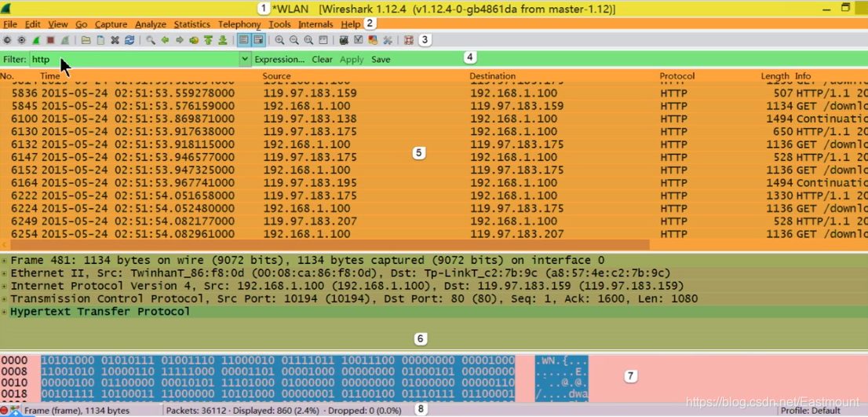Open a capture file via folder icon
The image size is (868, 417).
point(86,40)
